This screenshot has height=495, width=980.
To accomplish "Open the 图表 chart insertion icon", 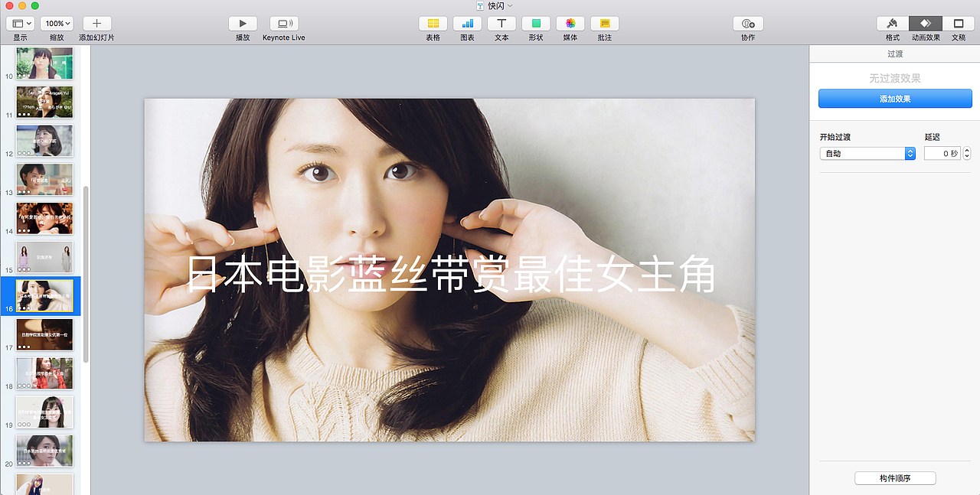I will (x=467, y=24).
